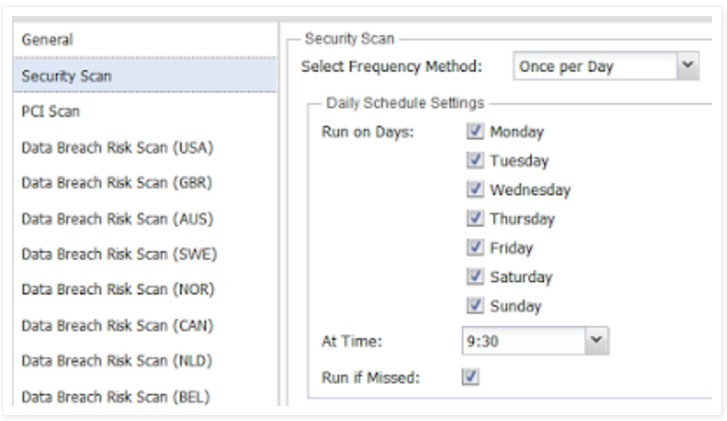This screenshot has height=421, width=727.
Task: Uncheck the Friday checkbox
Action: point(475,248)
